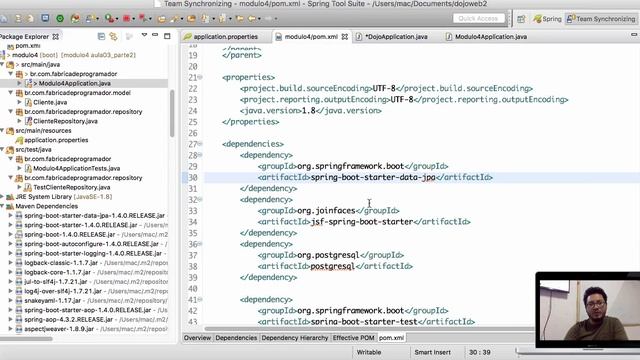Switch to the Overview tab of pom editor
Screen dimensions: 640x360
pyautogui.click(x=197, y=338)
